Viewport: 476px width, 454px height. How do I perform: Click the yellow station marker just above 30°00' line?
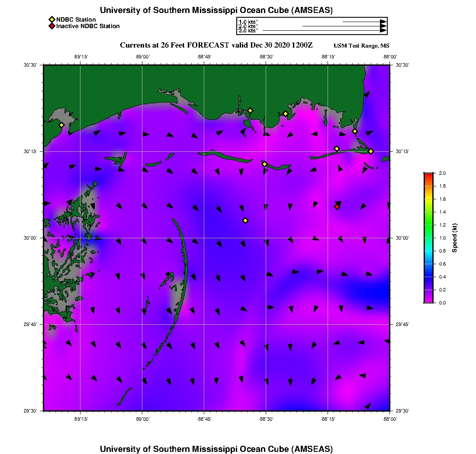point(245,221)
